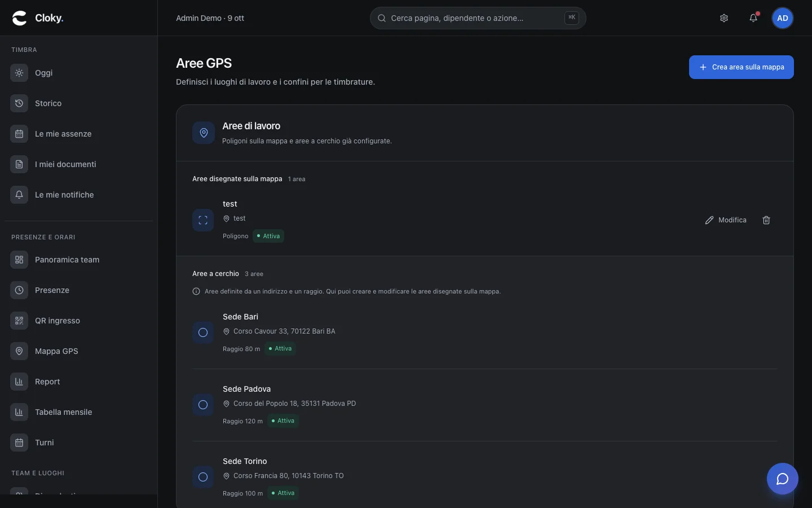
Task: Go to Oggi in the sidebar
Action: (78, 73)
